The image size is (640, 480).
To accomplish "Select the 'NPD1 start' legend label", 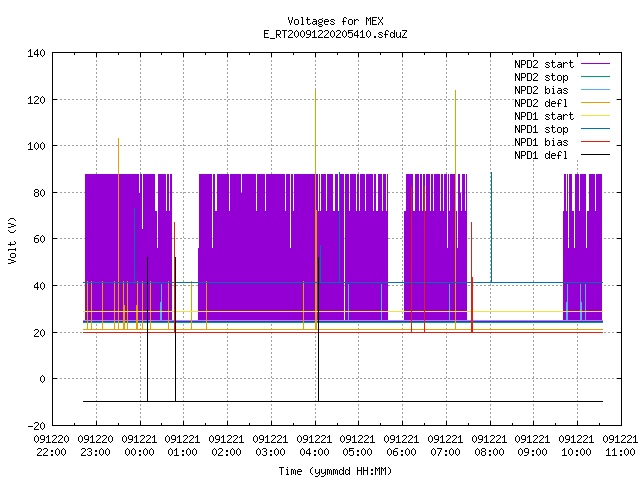I will [x=544, y=116].
